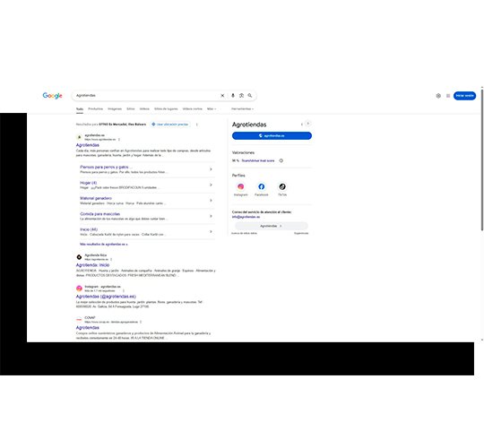Open three-dot menu of COVAP result
Image resolution: width=484 pixels, height=448 pixels.
pyautogui.click(x=141, y=322)
